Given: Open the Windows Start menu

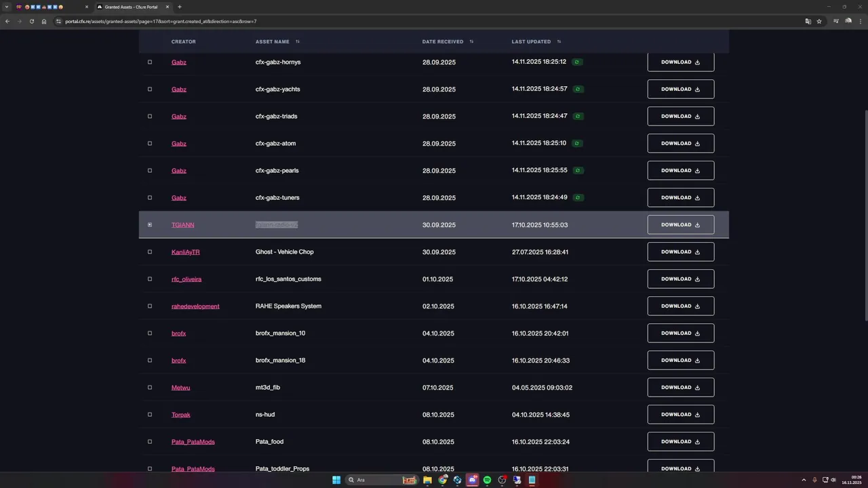Looking at the screenshot, I should 336,480.
